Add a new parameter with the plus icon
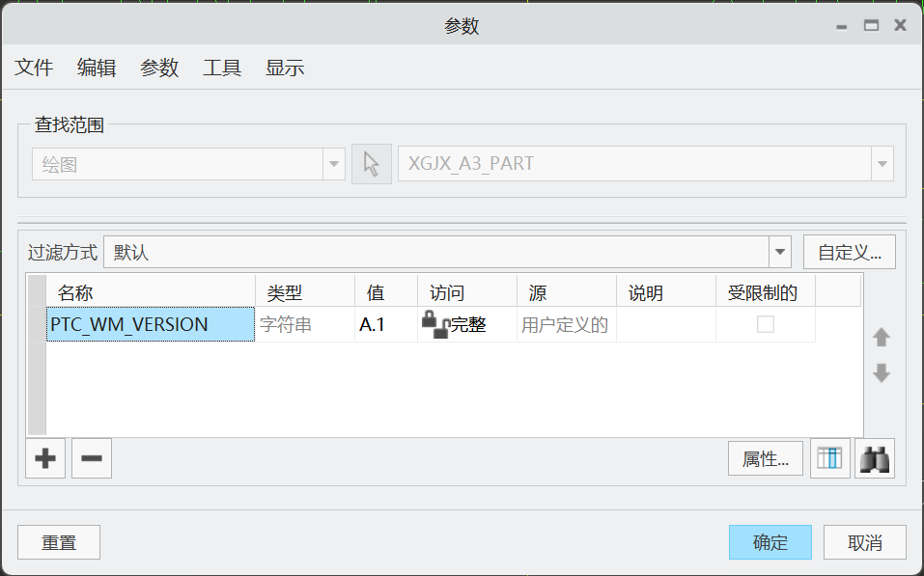The height and width of the screenshot is (576, 924). (44, 458)
